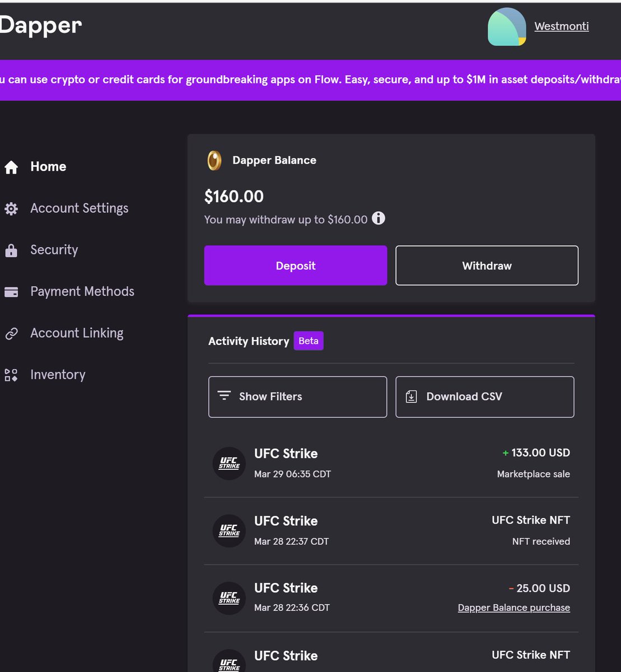The width and height of the screenshot is (621, 672).
Task: Click UFC Strike logo for 25.00 USD purchase
Action: click(229, 598)
